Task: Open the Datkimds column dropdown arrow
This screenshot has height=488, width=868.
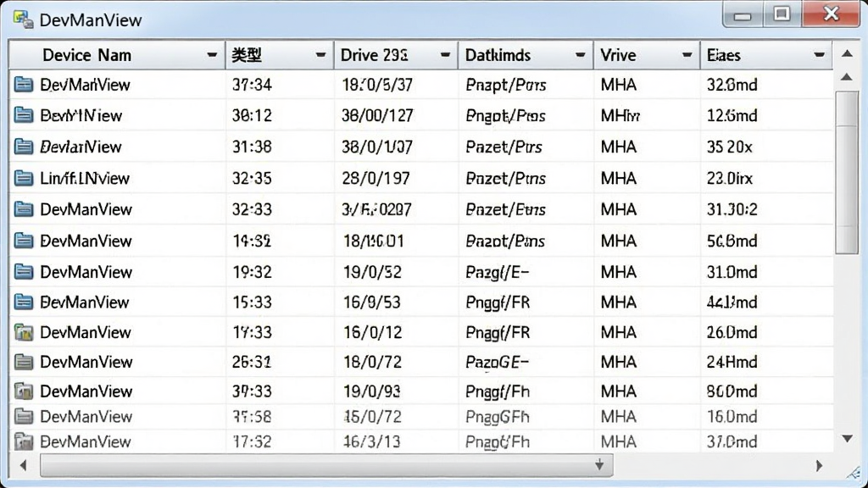Action: [580, 55]
